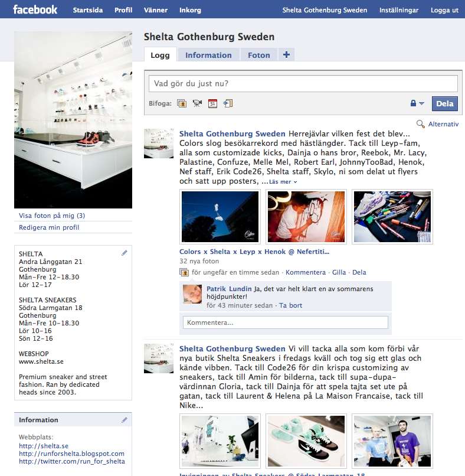
Task: Click author name on the Herrejävlar post
Action: (x=232, y=133)
